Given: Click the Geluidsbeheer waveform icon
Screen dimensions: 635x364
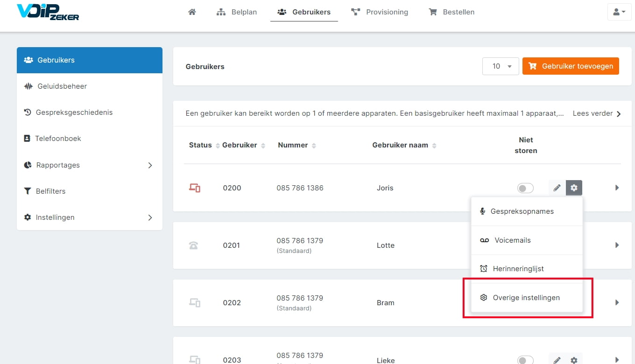Looking at the screenshot, I should (x=28, y=86).
